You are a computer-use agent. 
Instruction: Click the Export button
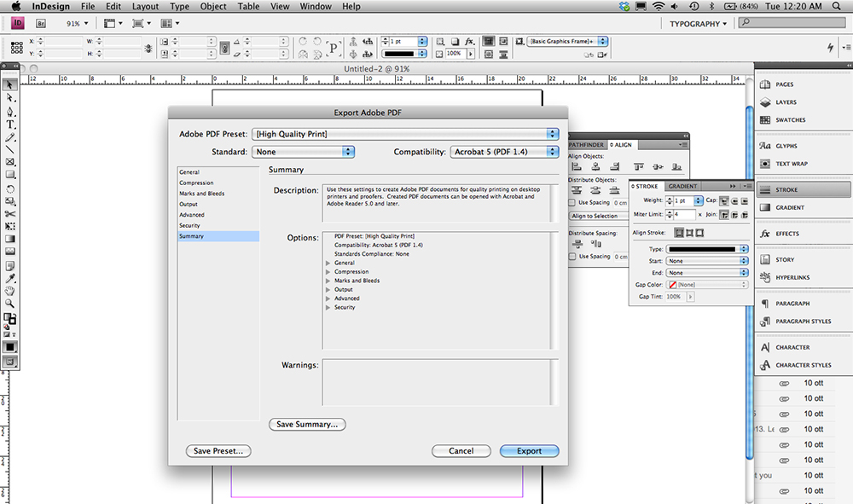tap(529, 451)
